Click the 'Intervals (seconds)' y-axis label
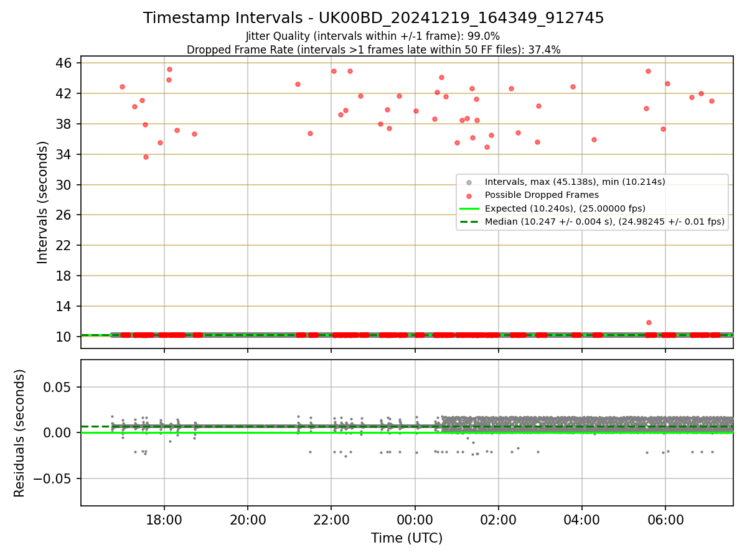The height and width of the screenshot is (560, 747). point(43,202)
